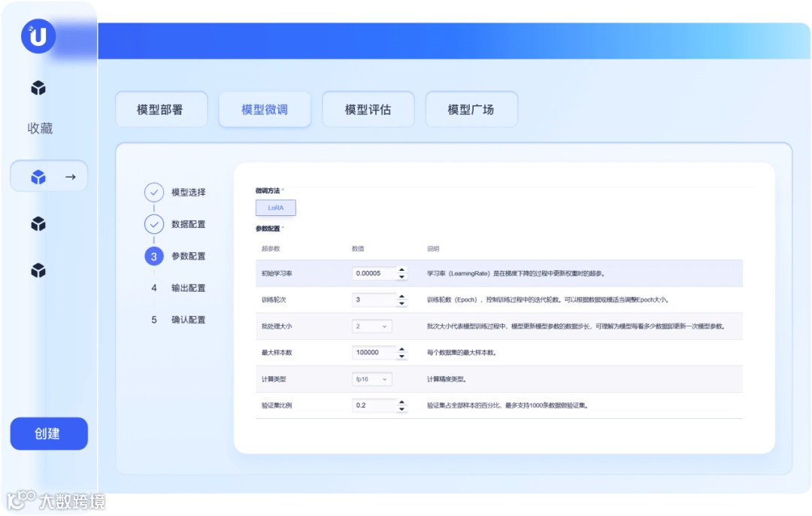This screenshot has height=516, width=812.
Task: Click the blue step 3 circle
Action: (154, 256)
